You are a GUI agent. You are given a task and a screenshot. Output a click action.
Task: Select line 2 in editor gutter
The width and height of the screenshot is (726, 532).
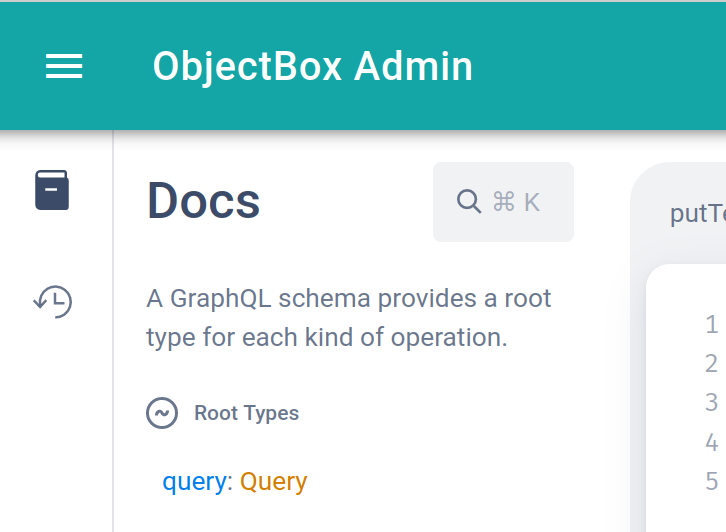[x=711, y=363]
